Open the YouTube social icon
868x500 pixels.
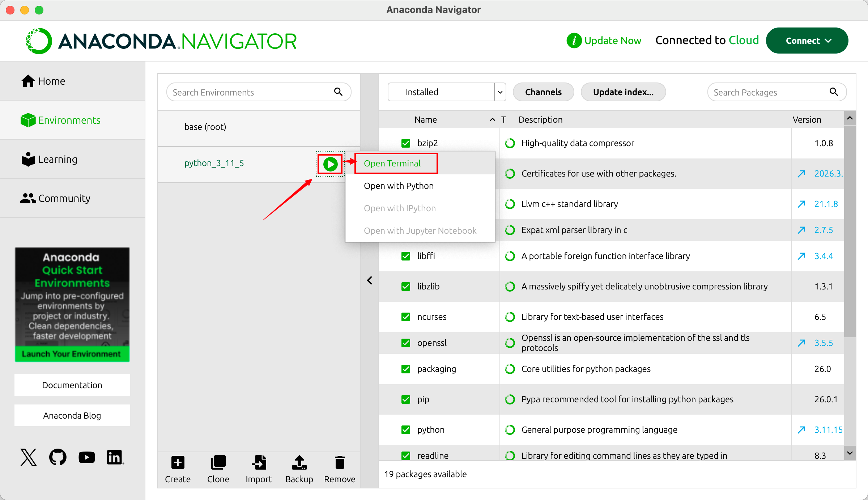pos(87,457)
